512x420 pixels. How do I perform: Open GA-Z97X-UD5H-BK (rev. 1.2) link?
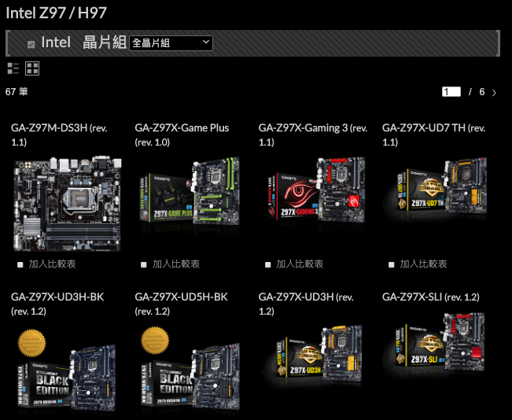click(x=181, y=304)
